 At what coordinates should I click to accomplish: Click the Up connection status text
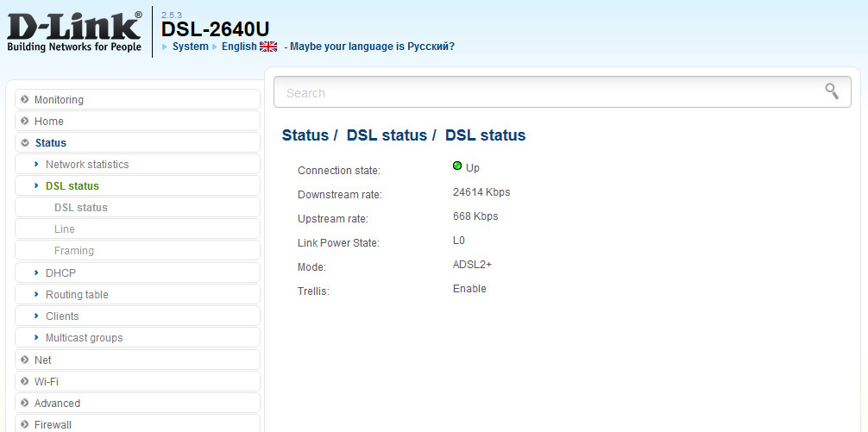pos(472,167)
